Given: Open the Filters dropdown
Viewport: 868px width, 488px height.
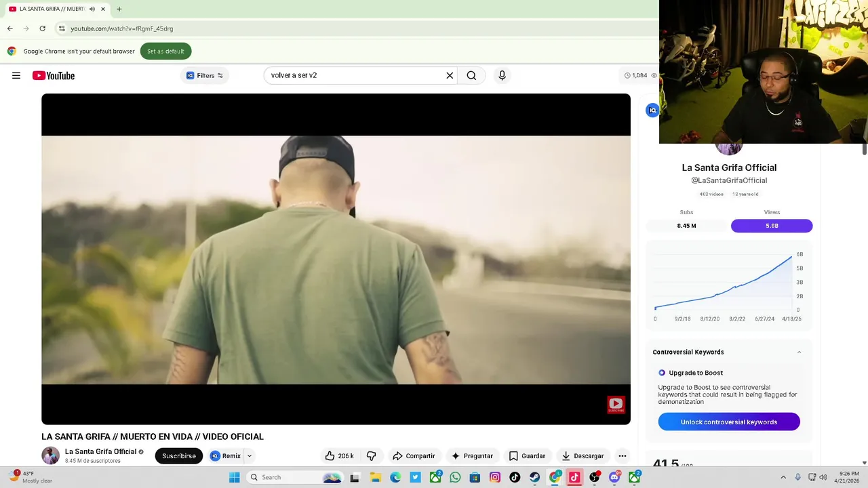Looking at the screenshot, I should pyautogui.click(x=205, y=75).
